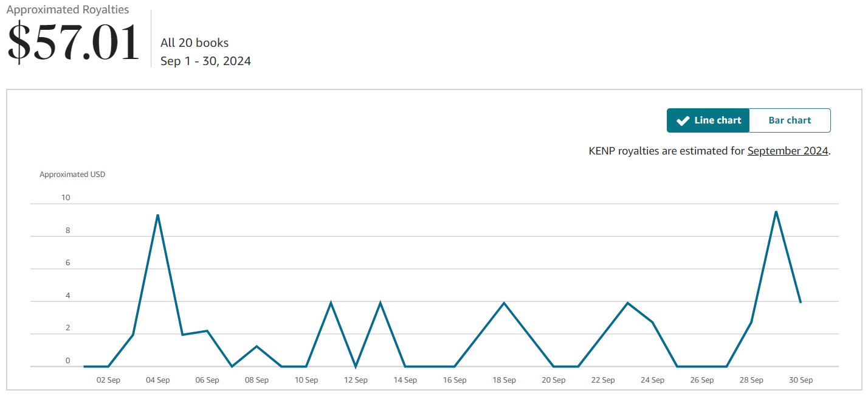Click the "Sep 1 - 30, 2024" date range
The width and height of the screenshot is (868, 396).
click(x=205, y=61)
